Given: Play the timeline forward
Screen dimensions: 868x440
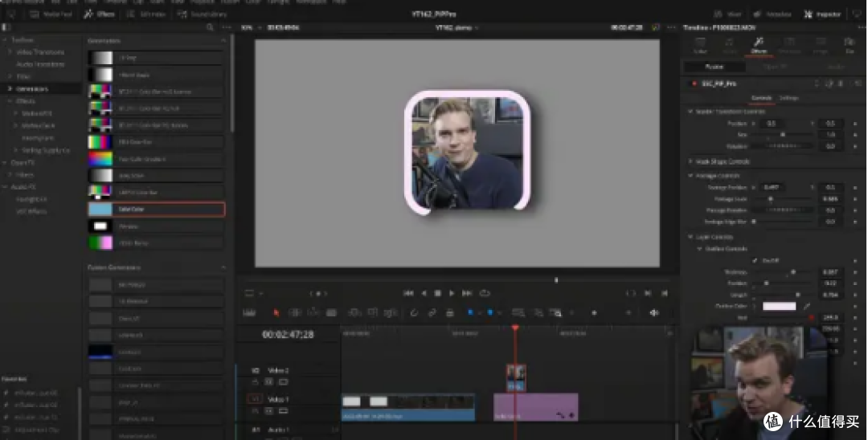Looking at the screenshot, I should 452,293.
